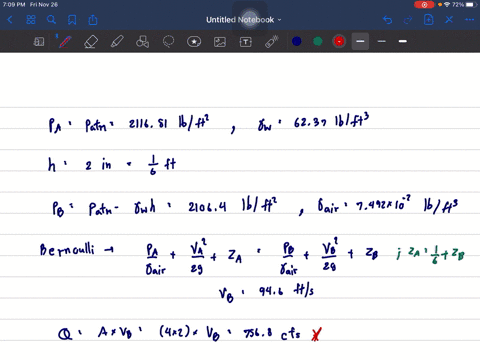The width and height of the screenshot is (480, 360).
Task: Tap the battery status indicator
Action: pyautogui.click(x=470, y=5)
